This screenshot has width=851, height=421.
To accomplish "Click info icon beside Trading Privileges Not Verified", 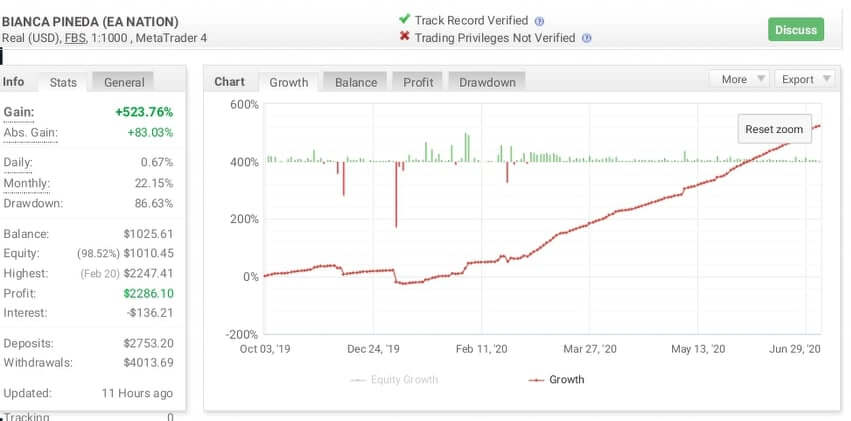I will tap(587, 39).
